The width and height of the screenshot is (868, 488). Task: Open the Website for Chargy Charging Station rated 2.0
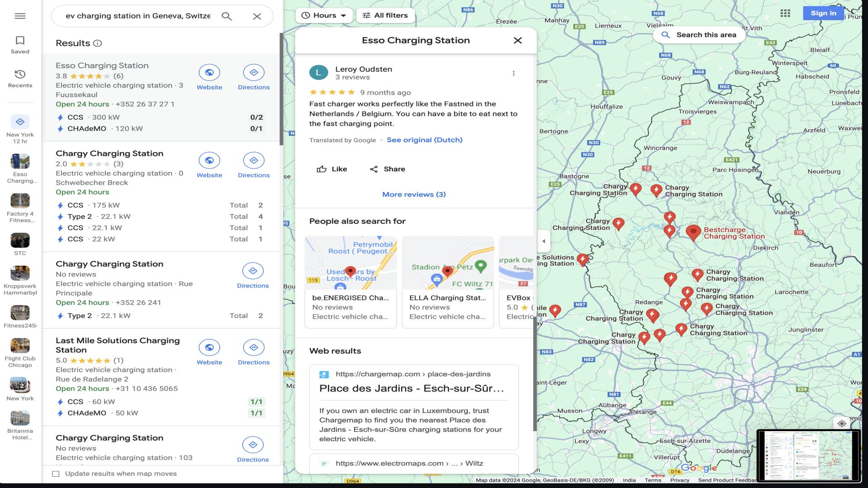(209, 165)
